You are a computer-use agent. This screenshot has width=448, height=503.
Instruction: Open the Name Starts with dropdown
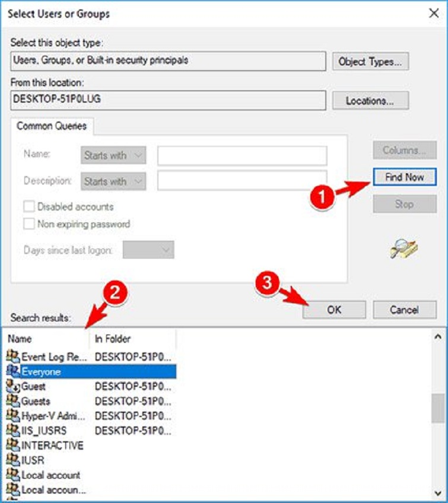coord(113,155)
